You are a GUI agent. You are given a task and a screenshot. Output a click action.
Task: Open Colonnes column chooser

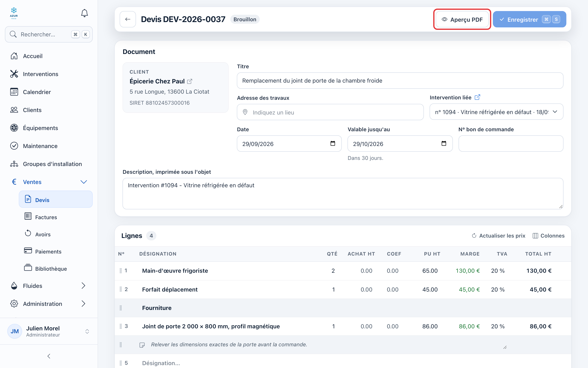548,236
